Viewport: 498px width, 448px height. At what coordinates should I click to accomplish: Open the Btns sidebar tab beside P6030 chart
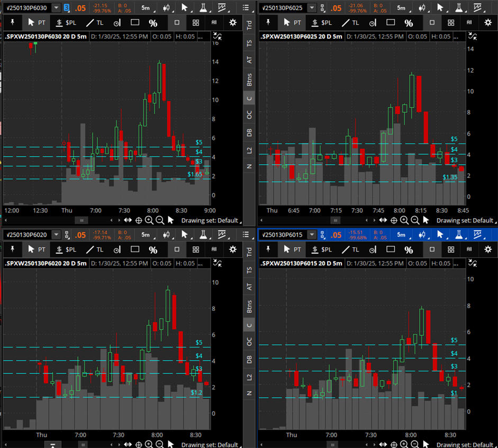[x=249, y=79]
